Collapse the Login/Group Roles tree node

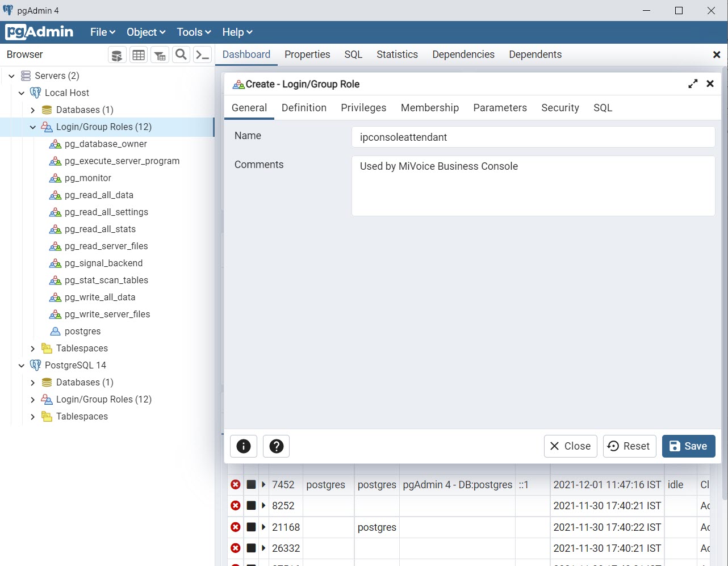click(x=33, y=127)
